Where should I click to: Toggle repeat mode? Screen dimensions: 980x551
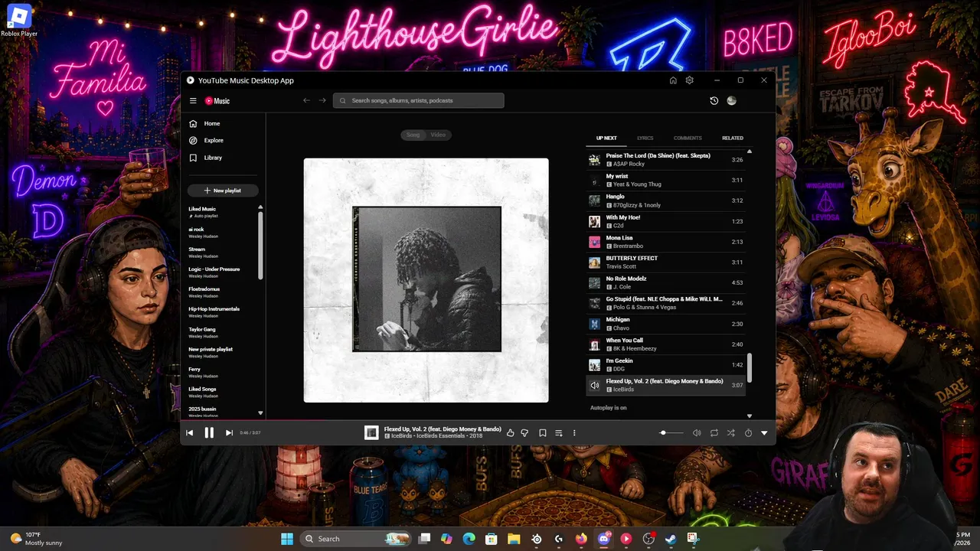pyautogui.click(x=714, y=433)
